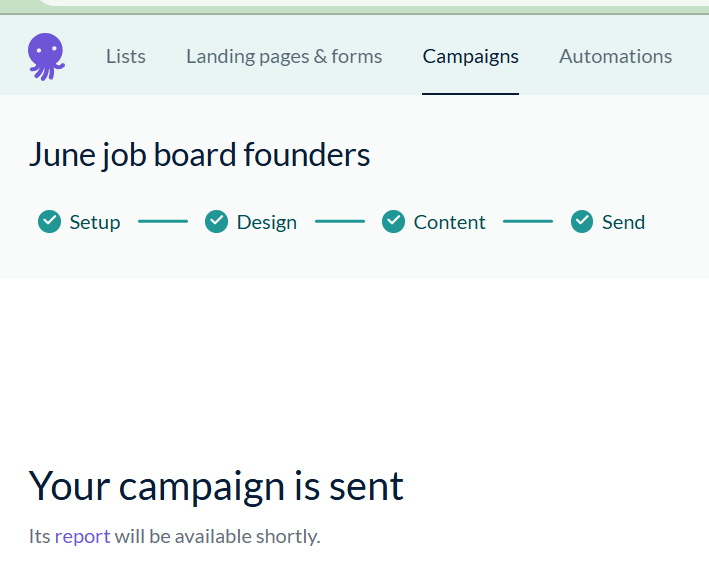Screen dimensions: 709x567
Task: Jump to the Design step label
Action: coord(267,222)
